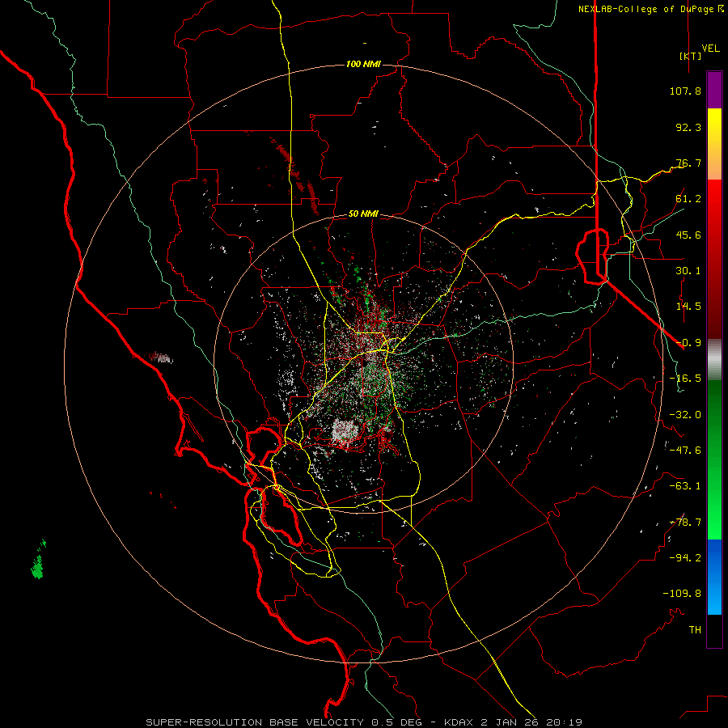Click the 100 NMI range ring label
The height and width of the screenshot is (728, 728).
tap(363, 64)
